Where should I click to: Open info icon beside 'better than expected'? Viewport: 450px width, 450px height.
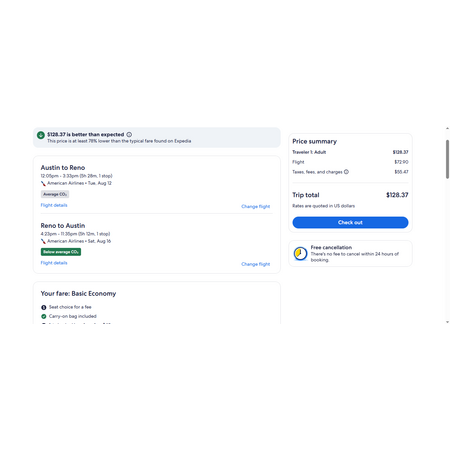129,135
